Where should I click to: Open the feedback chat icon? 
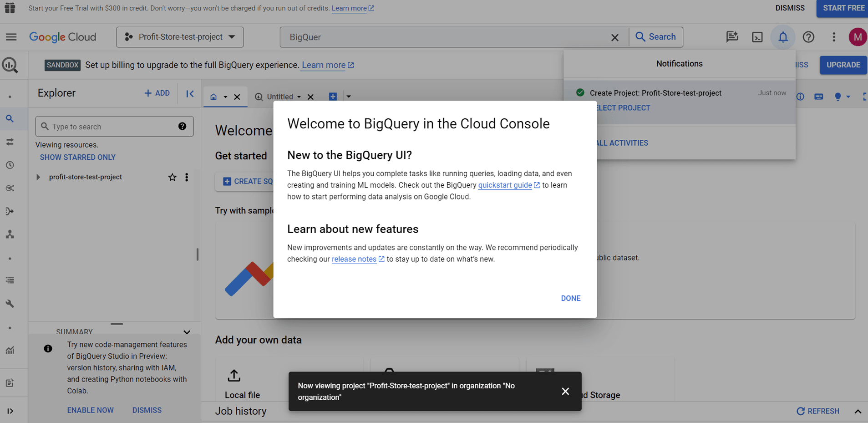click(732, 37)
